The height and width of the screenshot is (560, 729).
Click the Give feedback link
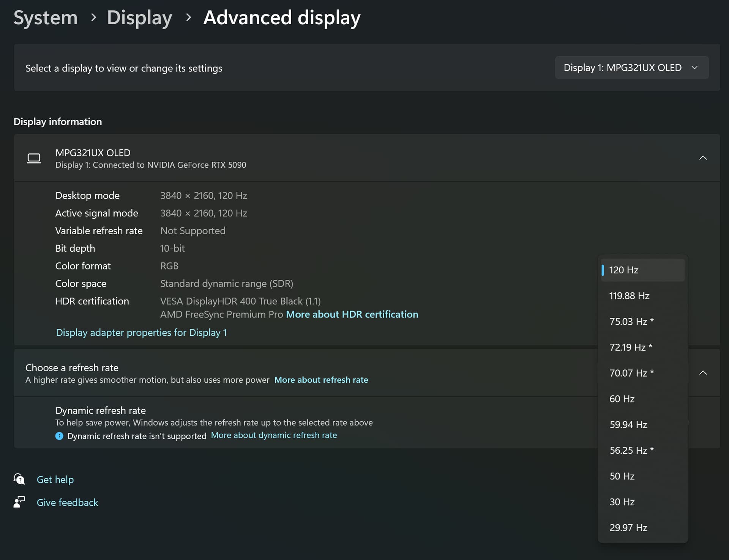(67, 502)
